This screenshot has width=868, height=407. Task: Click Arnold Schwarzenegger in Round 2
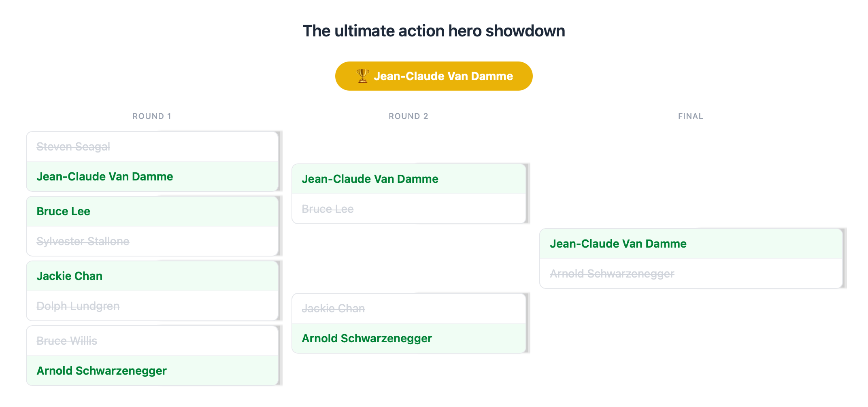tap(367, 338)
